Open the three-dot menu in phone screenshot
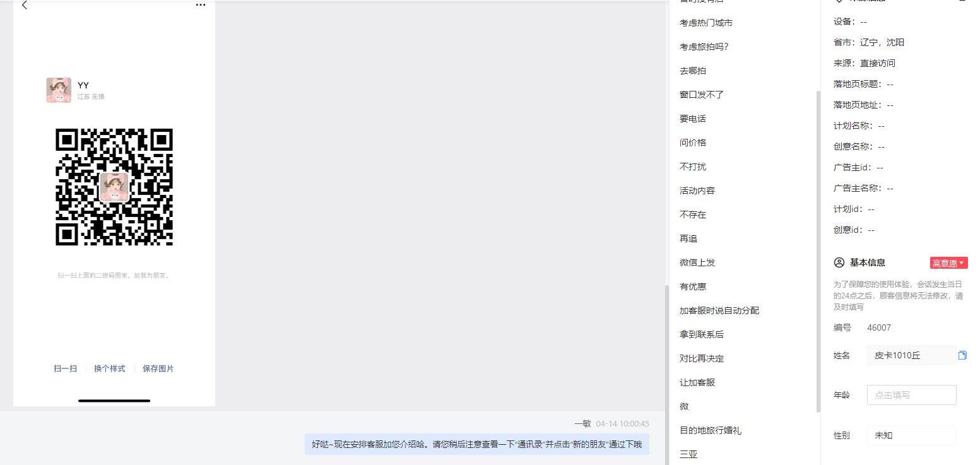 tap(201, 5)
